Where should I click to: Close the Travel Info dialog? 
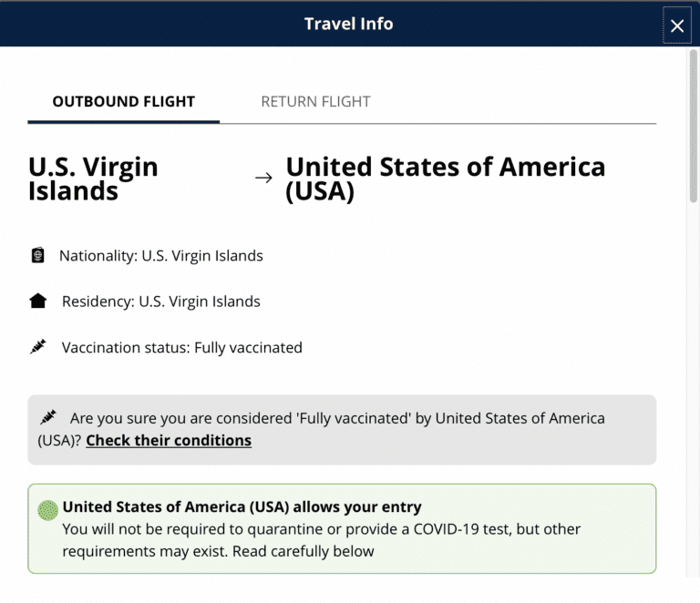677,26
